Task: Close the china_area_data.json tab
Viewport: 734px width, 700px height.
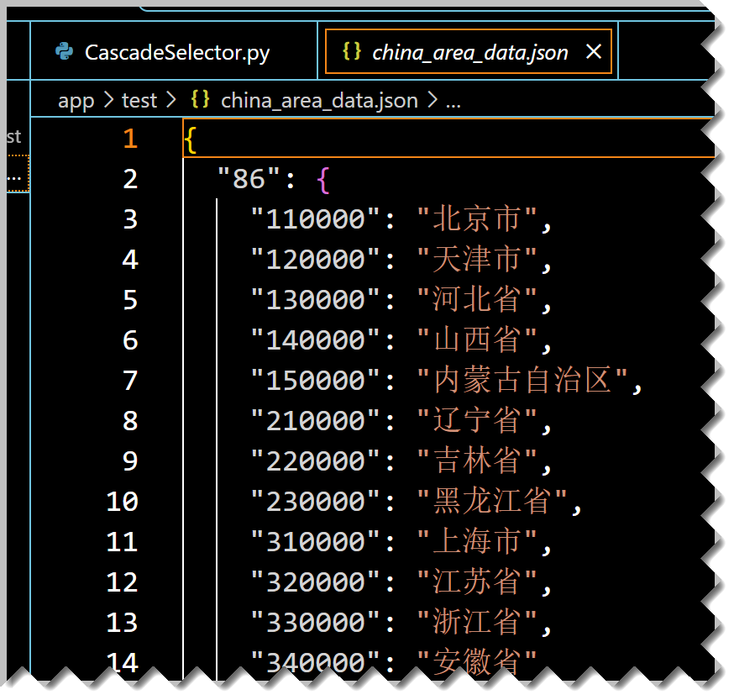Action: 593,52
